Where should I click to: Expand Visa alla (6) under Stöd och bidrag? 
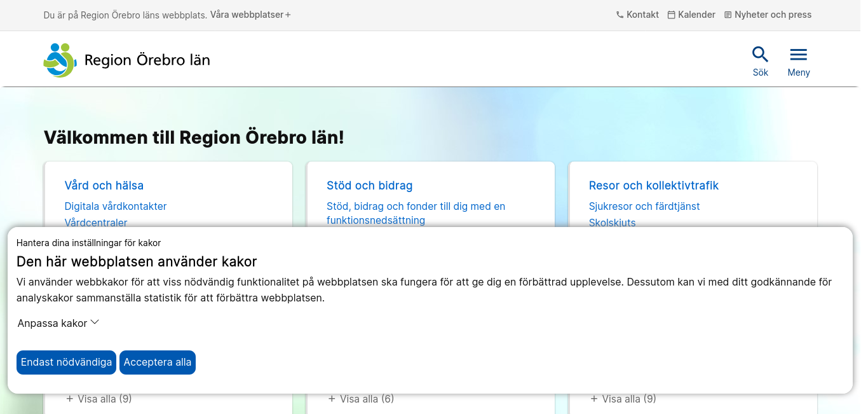[x=361, y=399]
